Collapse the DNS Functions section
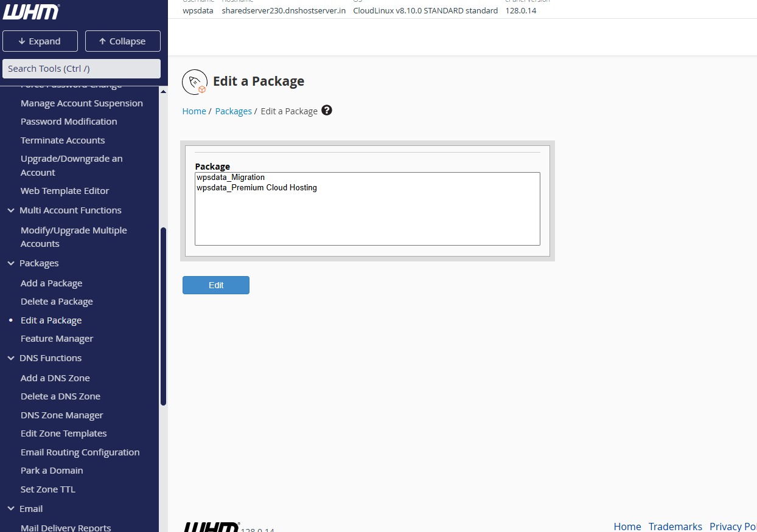 tap(11, 358)
